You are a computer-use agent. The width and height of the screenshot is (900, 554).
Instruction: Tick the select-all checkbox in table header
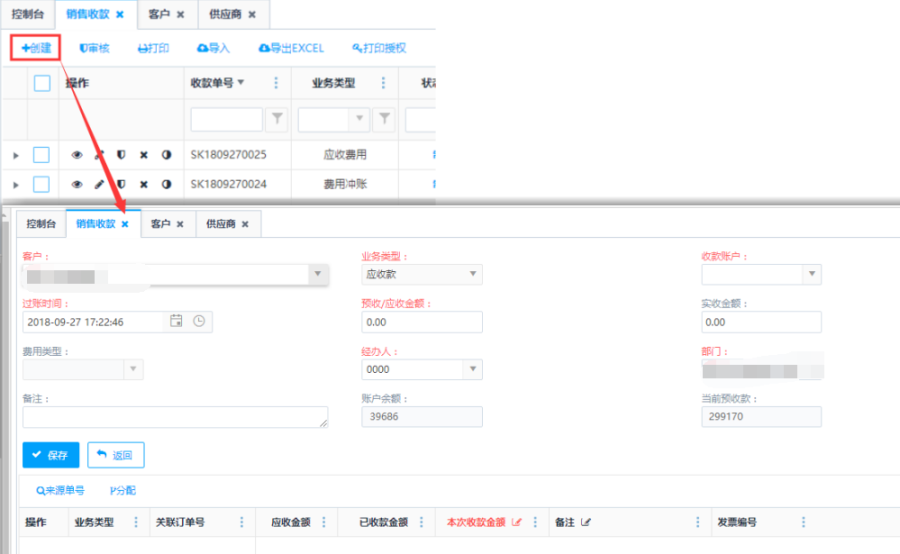[x=42, y=83]
